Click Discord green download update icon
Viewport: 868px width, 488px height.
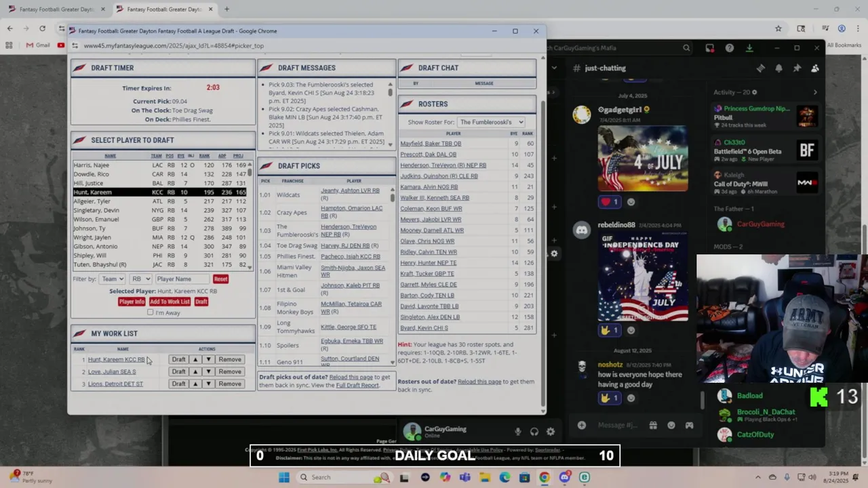click(x=749, y=48)
